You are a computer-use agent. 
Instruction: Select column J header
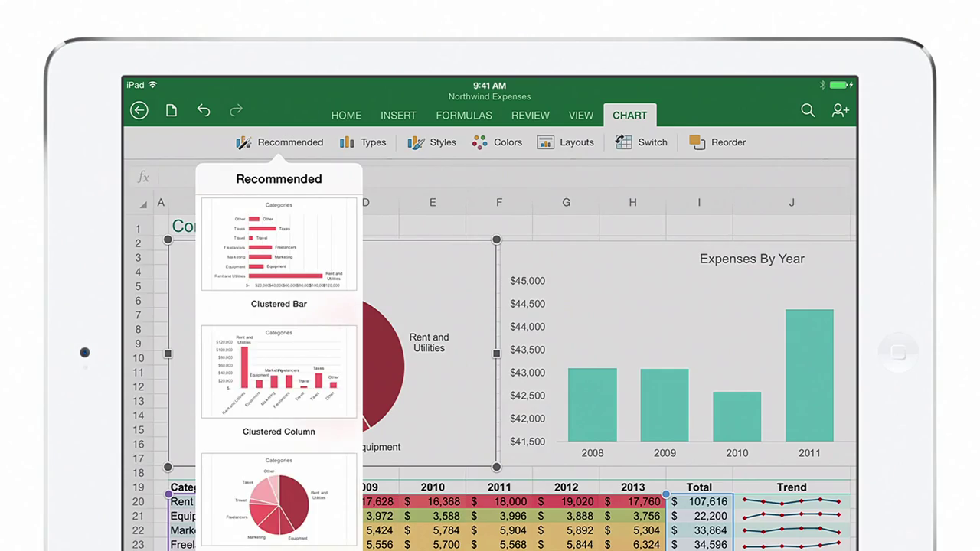pyautogui.click(x=792, y=203)
